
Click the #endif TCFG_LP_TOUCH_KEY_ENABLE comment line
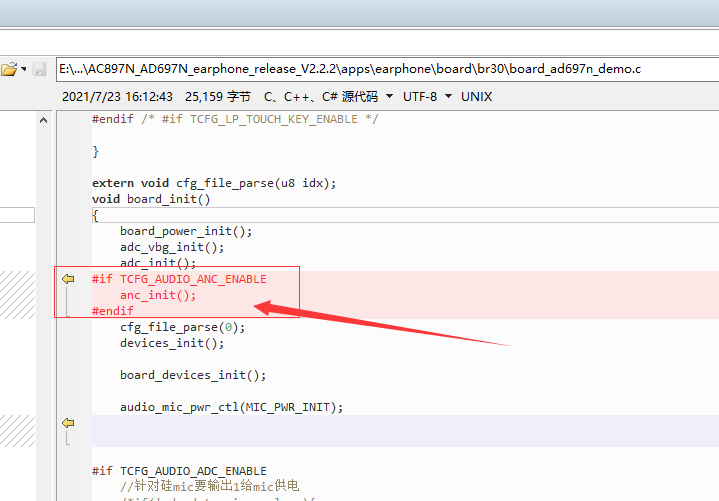pyautogui.click(x=235, y=119)
